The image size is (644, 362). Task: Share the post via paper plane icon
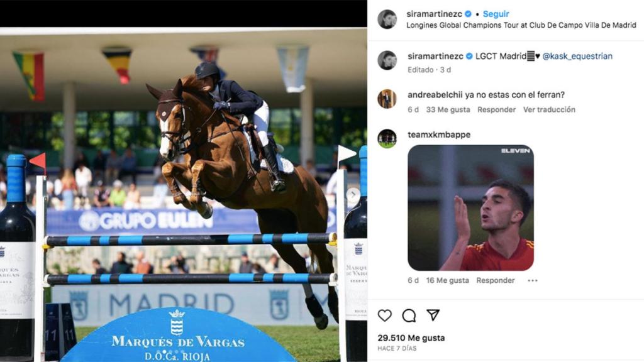(433, 315)
